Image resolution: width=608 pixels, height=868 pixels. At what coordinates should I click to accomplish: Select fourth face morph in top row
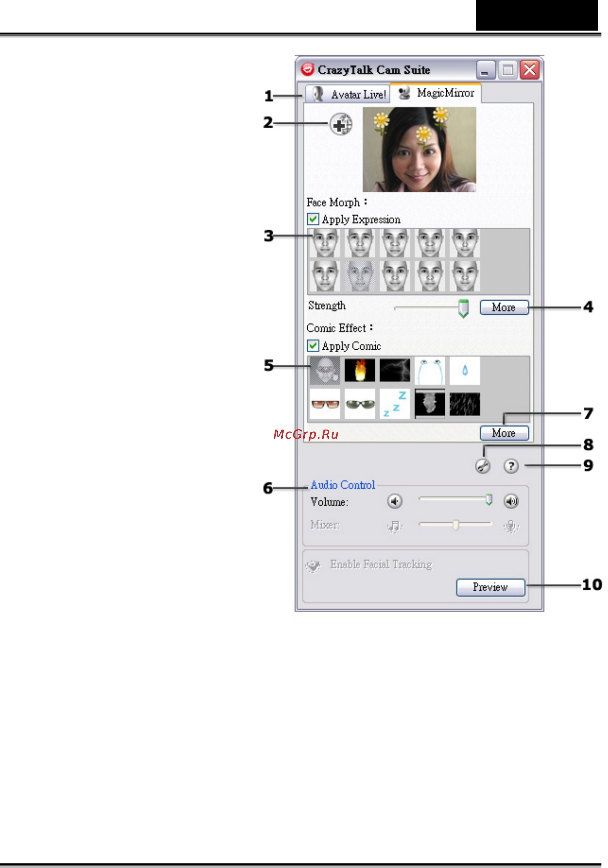click(x=429, y=243)
